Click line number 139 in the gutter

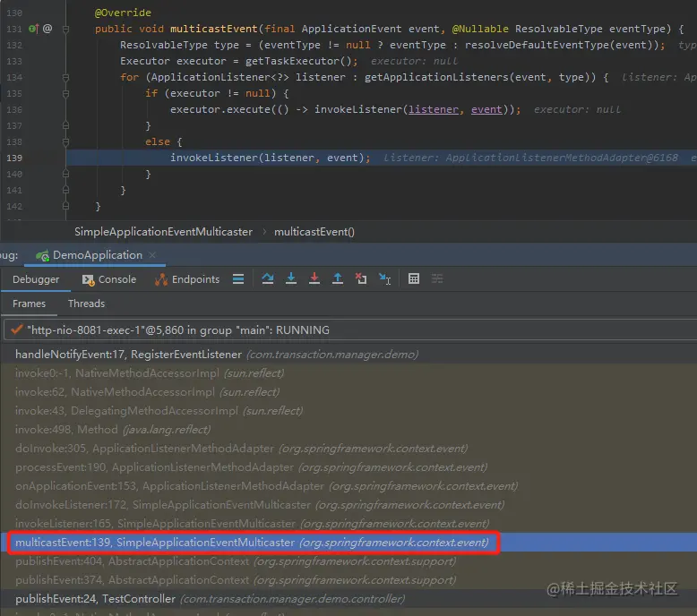point(14,158)
